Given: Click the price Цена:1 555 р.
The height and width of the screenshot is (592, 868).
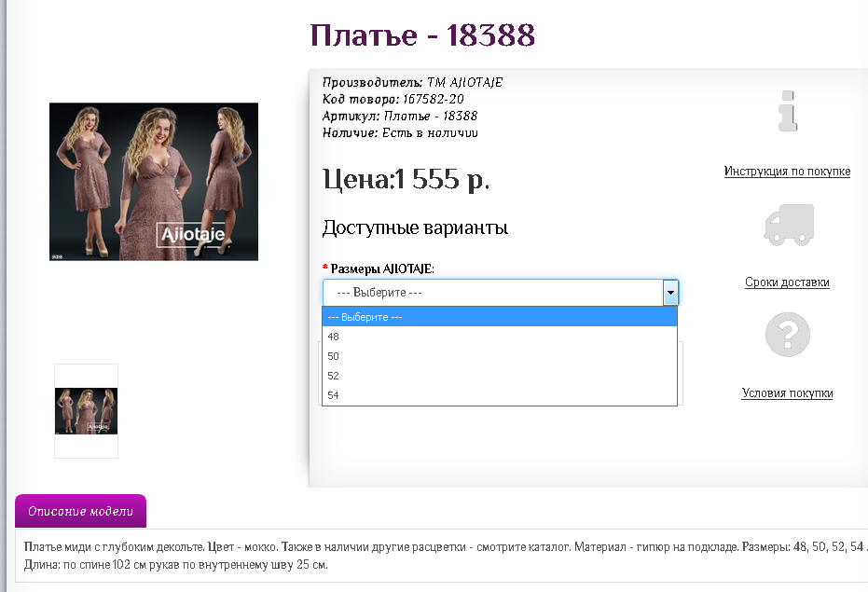Looking at the screenshot, I should tap(406, 179).
